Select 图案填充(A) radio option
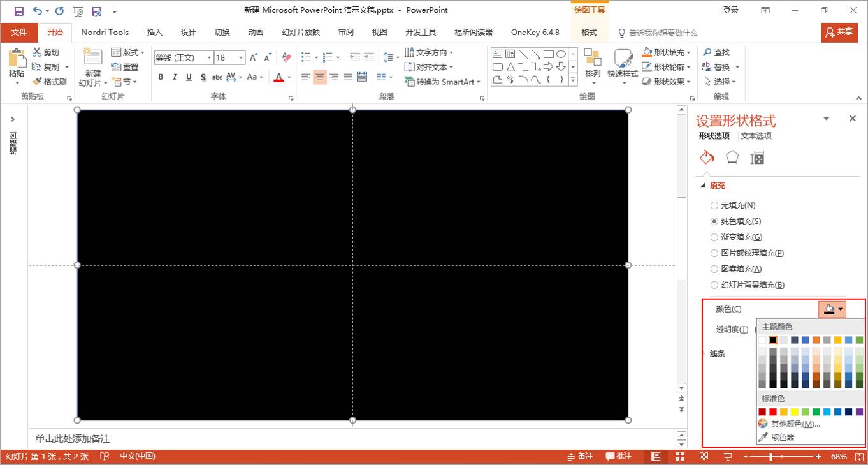This screenshot has height=465, width=868. 736,269
